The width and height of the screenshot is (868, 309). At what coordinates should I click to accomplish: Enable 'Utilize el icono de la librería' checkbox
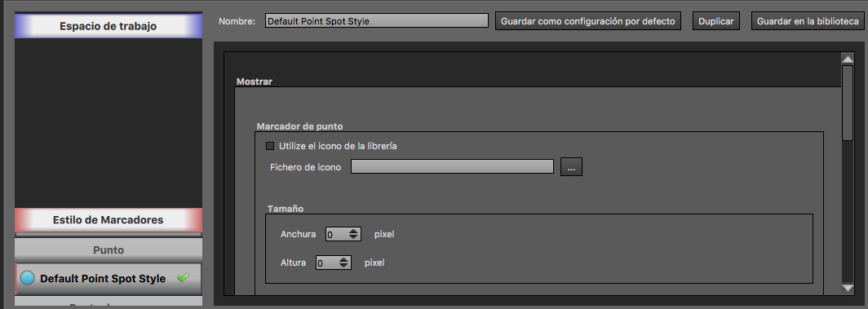coord(270,147)
